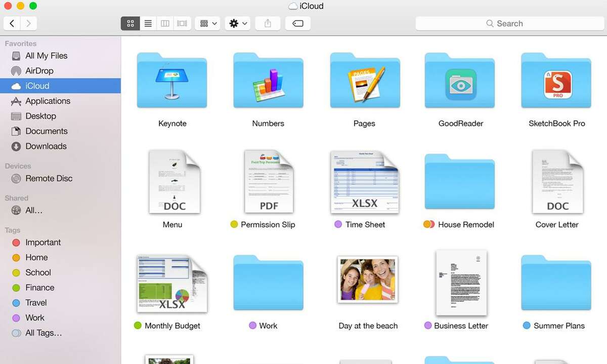Click the Shared section header

[x=17, y=198]
